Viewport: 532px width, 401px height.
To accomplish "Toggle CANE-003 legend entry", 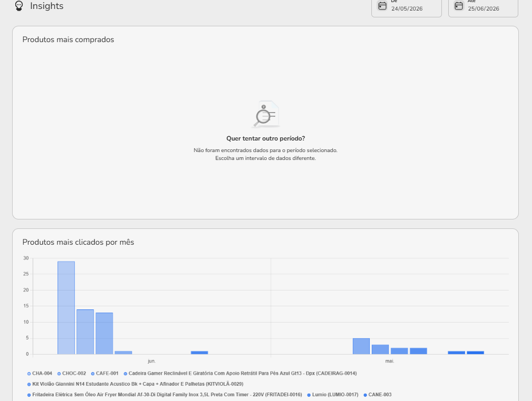I will point(378,395).
